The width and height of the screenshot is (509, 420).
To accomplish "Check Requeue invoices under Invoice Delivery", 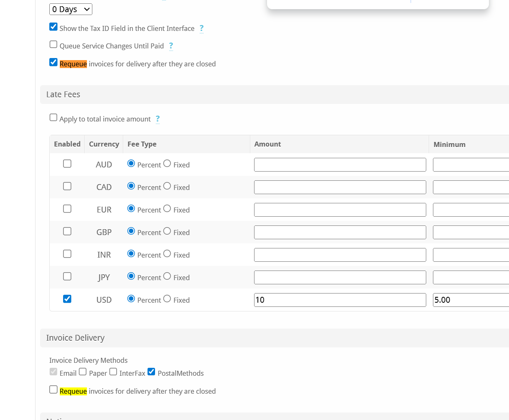I will (x=53, y=390).
